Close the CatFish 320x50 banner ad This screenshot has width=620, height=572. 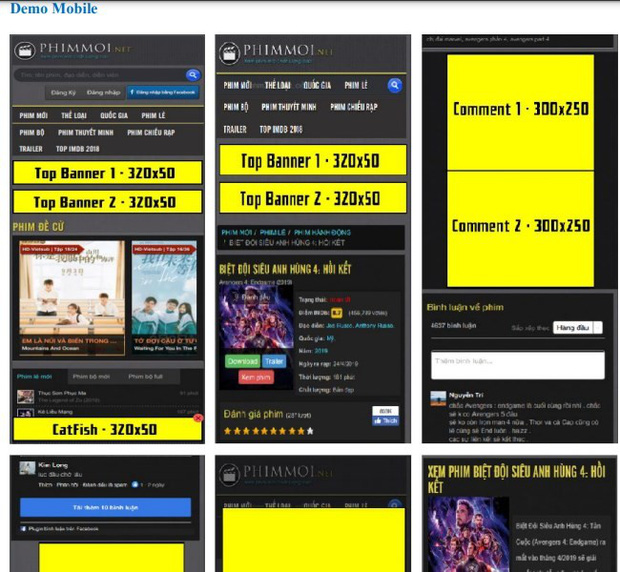198,418
